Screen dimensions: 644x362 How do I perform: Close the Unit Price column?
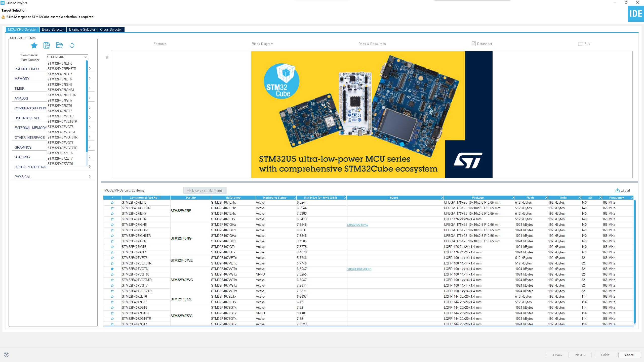[345, 198]
